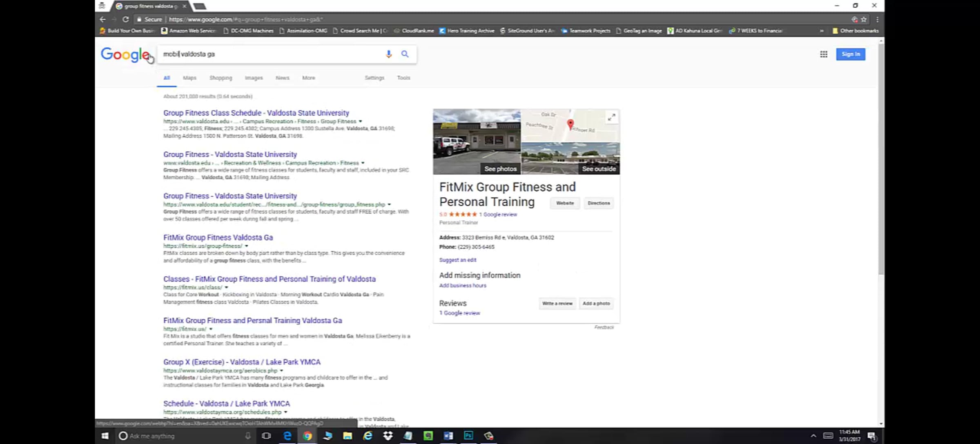This screenshot has width=980, height=444.
Task: Switch to the Shopping tab
Action: (220, 78)
